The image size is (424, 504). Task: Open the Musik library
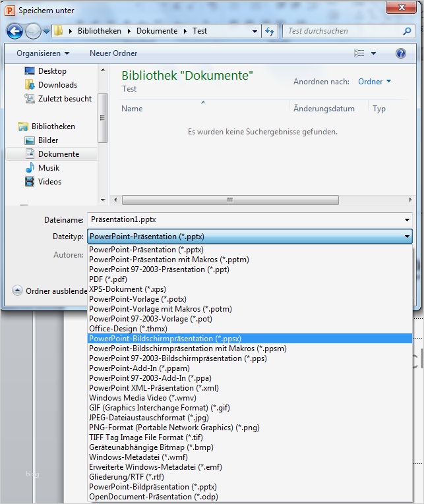point(49,168)
